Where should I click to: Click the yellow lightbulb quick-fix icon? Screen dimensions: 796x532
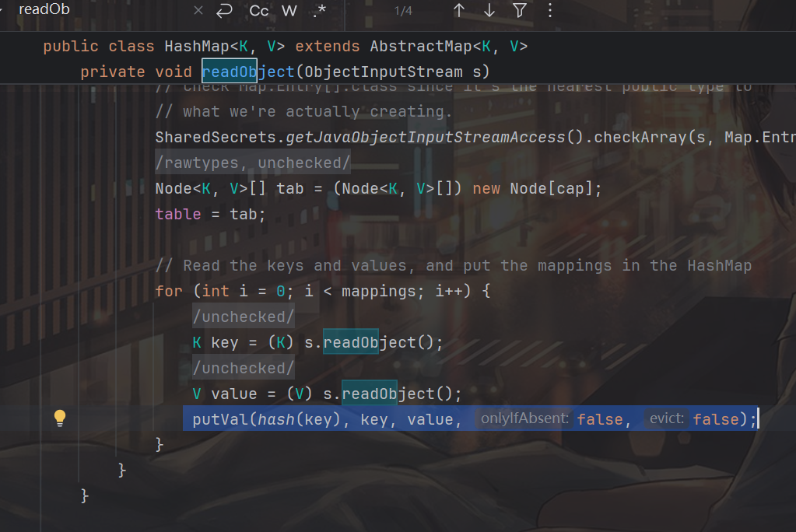point(60,419)
